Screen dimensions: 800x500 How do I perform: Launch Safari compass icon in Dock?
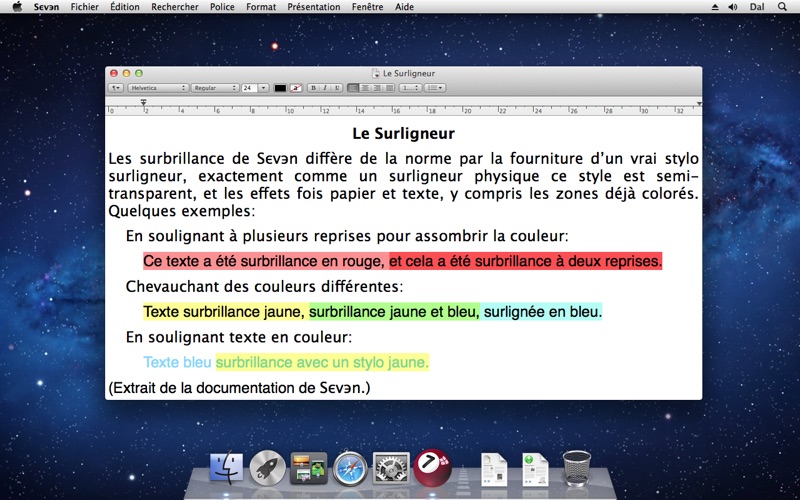(x=350, y=468)
